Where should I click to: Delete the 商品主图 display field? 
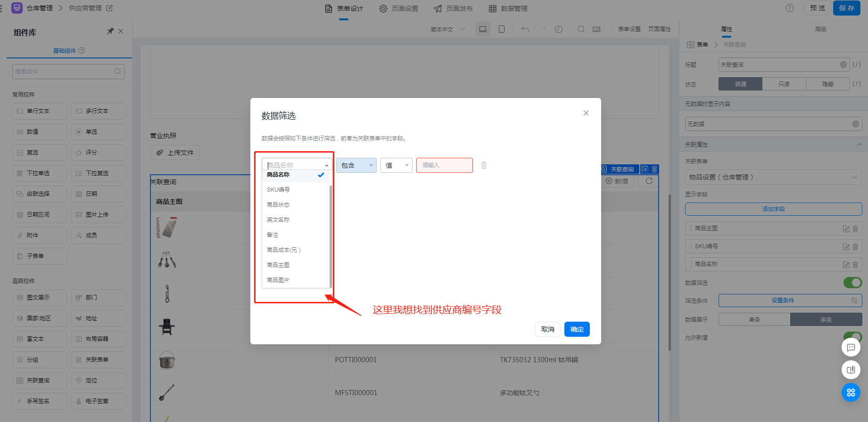pyautogui.click(x=855, y=228)
